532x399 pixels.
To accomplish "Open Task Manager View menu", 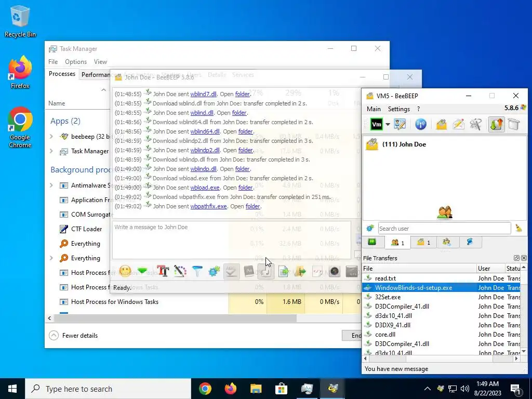I will coord(100,62).
